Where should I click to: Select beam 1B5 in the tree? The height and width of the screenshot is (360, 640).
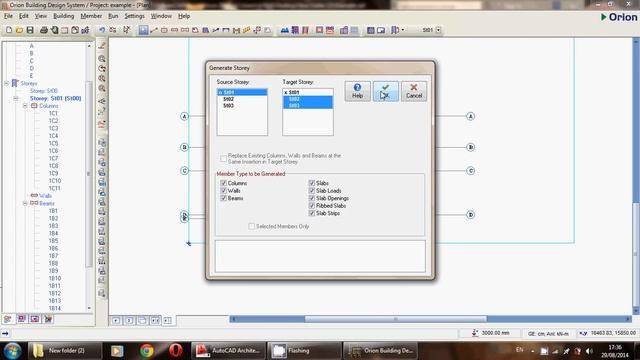coord(53,241)
